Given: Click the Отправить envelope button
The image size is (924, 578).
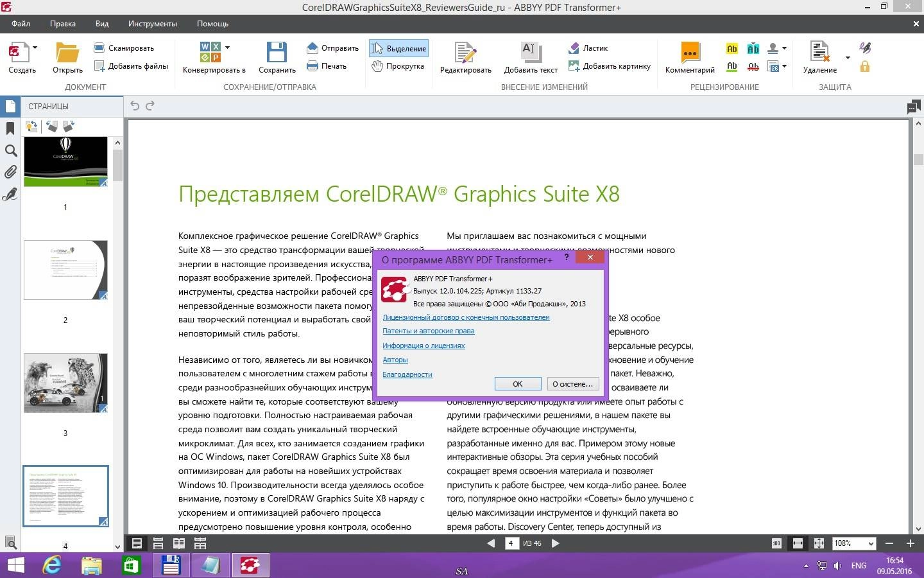Looking at the screenshot, I should 332,48.
